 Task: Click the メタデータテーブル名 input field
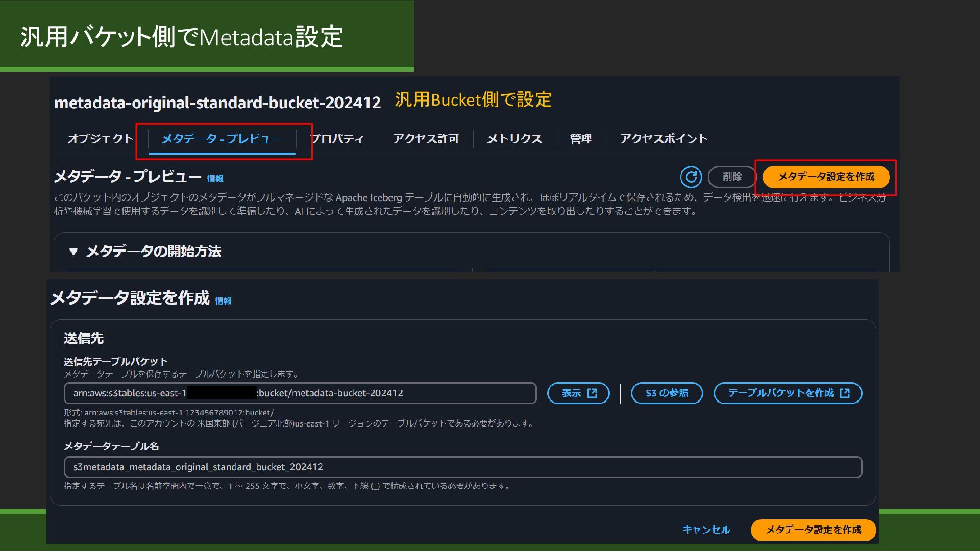tap(462, 467)
